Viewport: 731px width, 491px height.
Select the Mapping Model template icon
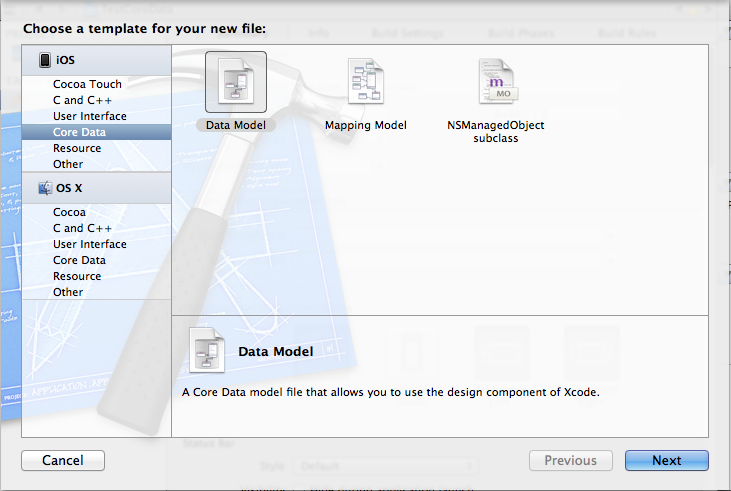pyautogui.click(x=366, y=82)
